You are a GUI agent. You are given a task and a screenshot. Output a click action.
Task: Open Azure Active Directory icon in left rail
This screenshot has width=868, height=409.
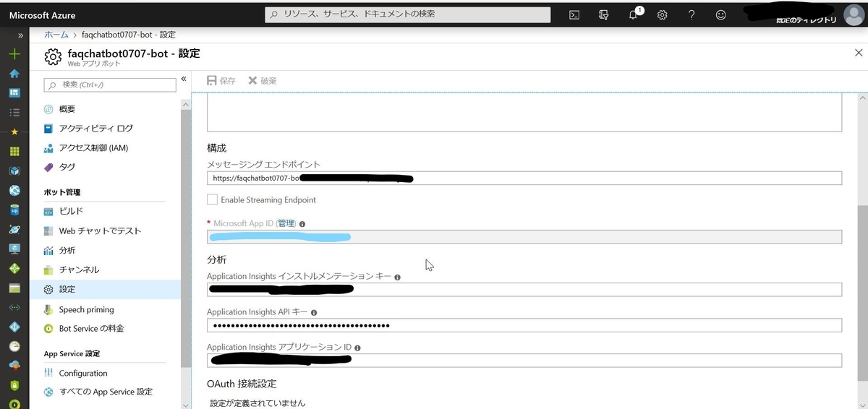(14, 327)
